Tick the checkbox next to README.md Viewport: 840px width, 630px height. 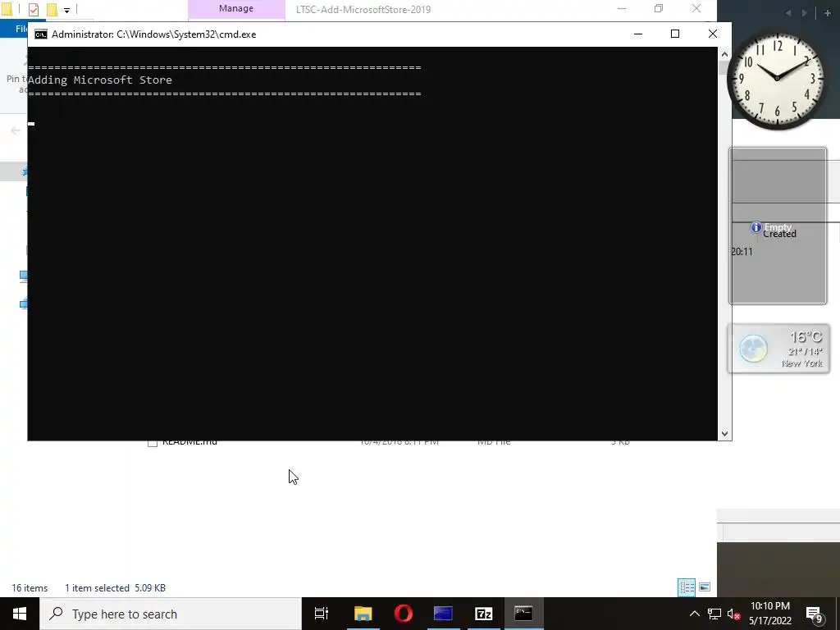tap(153, 442)
